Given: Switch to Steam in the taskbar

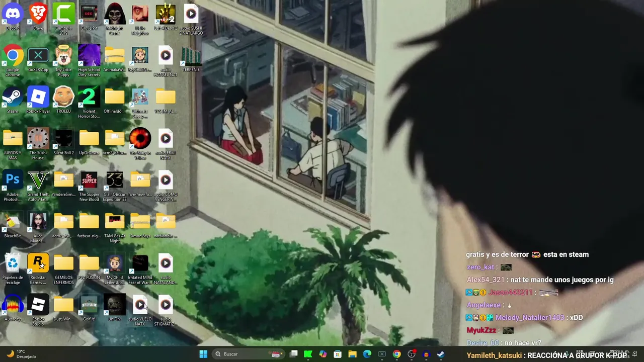Looking at the screenshot, I should (441, 354).
